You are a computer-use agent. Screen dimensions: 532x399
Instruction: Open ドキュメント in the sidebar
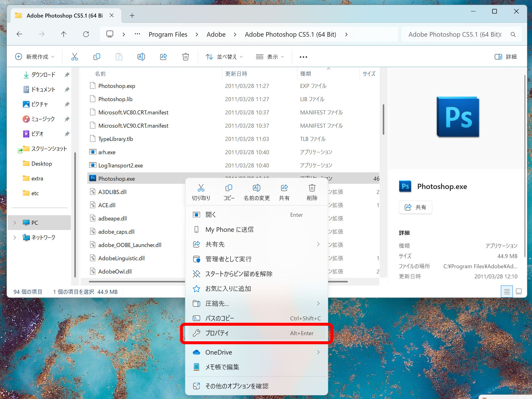(43, 89)
